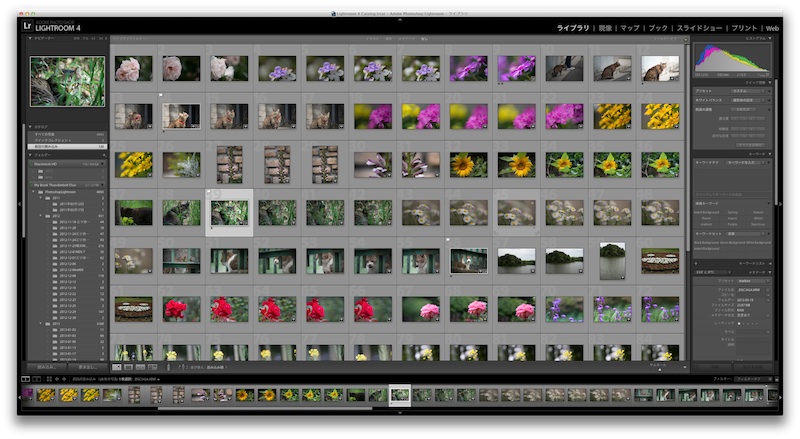Open the White Balance dropdown in Quick Develop

point(748,100)
